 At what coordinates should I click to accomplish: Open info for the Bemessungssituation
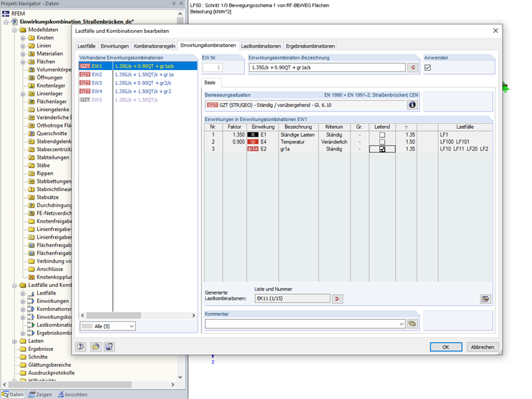coord(412,105)
